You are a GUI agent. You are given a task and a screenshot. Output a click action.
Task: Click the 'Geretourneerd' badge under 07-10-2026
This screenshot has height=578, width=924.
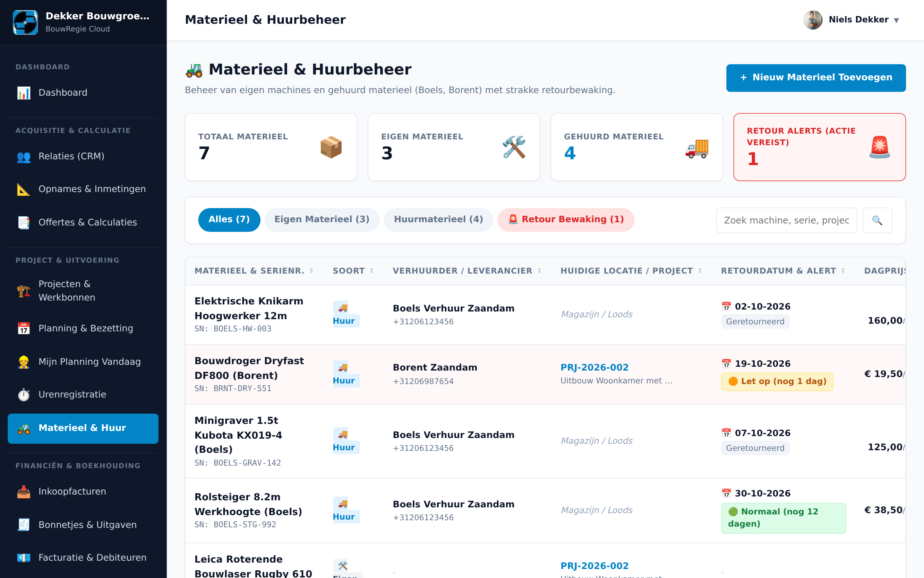[755, 448]
